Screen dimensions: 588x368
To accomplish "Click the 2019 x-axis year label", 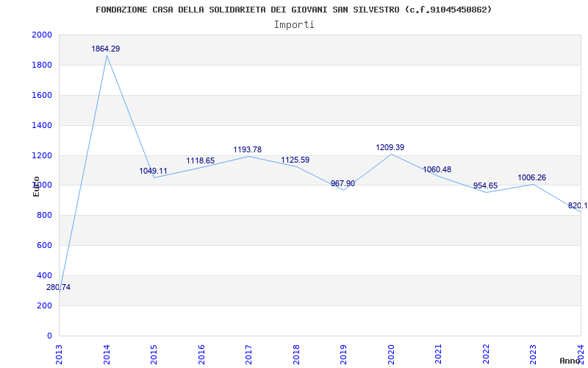I will point(343,354).
